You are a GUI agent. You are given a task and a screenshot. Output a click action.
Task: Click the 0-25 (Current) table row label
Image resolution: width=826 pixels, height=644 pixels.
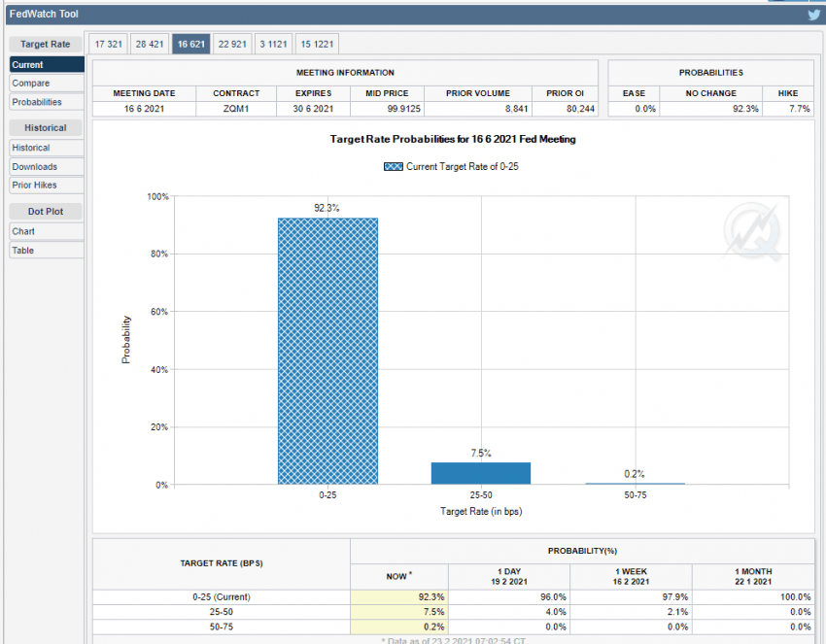[222, 597]
